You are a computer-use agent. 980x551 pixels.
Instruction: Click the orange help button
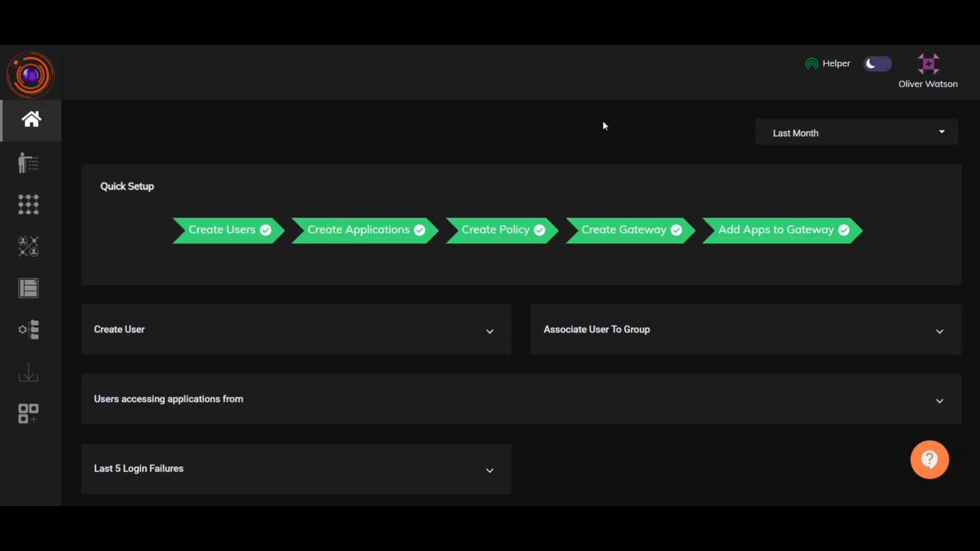tap(929, 460)
